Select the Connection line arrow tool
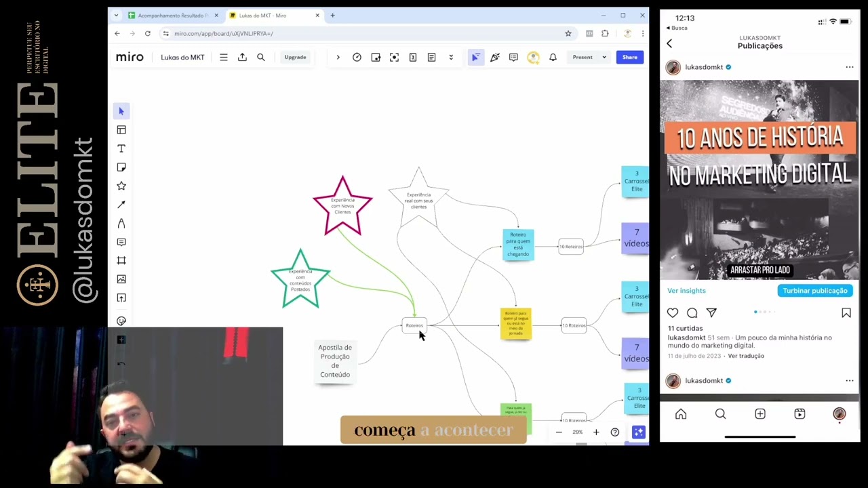This screenshot has width=868, height=488. [x=121, y=205]
